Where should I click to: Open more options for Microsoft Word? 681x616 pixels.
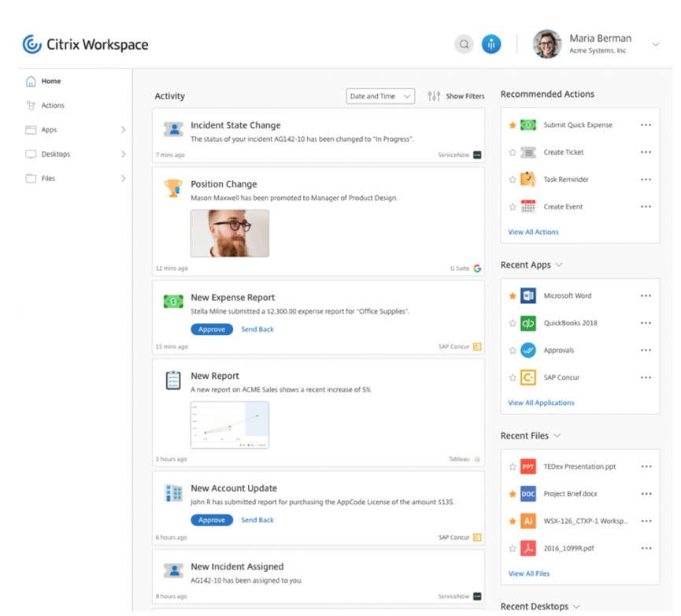tap(646, 296)
